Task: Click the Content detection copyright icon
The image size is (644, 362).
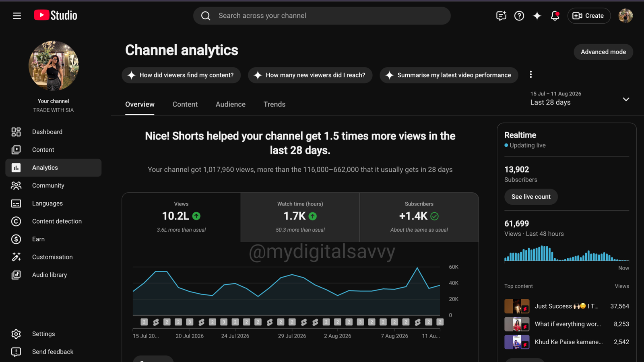Action: [16, 221]
